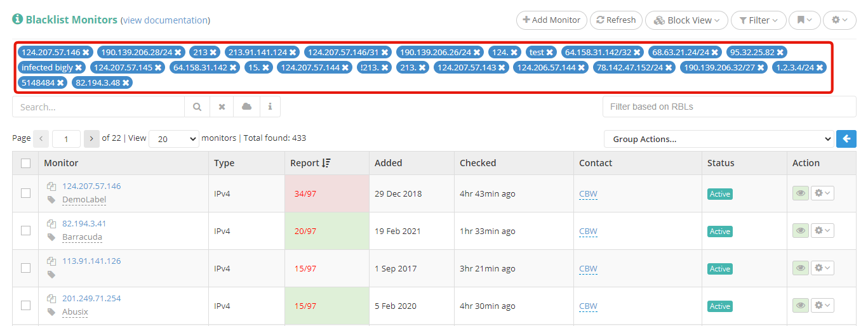Clear search with the X icon
This screenshot has width=868, height=326.
coord(222,107)
